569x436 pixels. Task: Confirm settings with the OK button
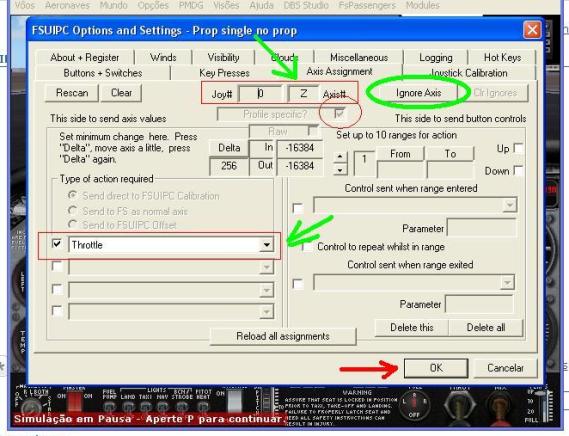point(436,368)
